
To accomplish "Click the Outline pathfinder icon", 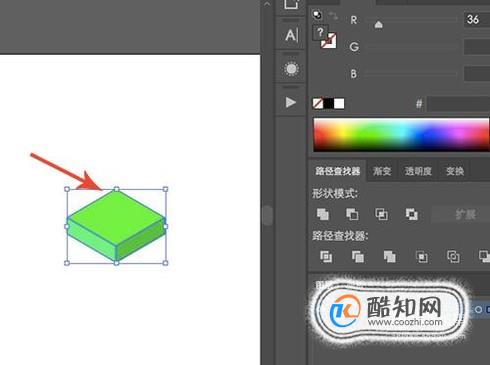I will (453, 257).
